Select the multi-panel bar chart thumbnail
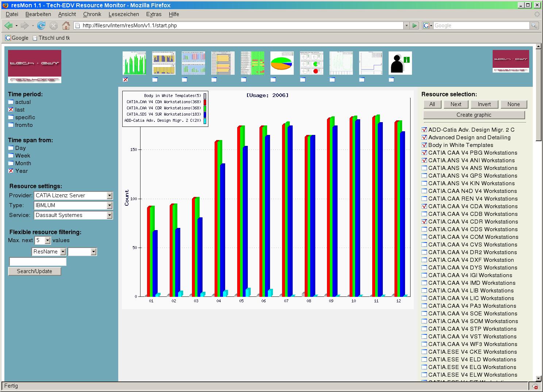This screenshot has width=543, height=392. click(x=193, y=63)
